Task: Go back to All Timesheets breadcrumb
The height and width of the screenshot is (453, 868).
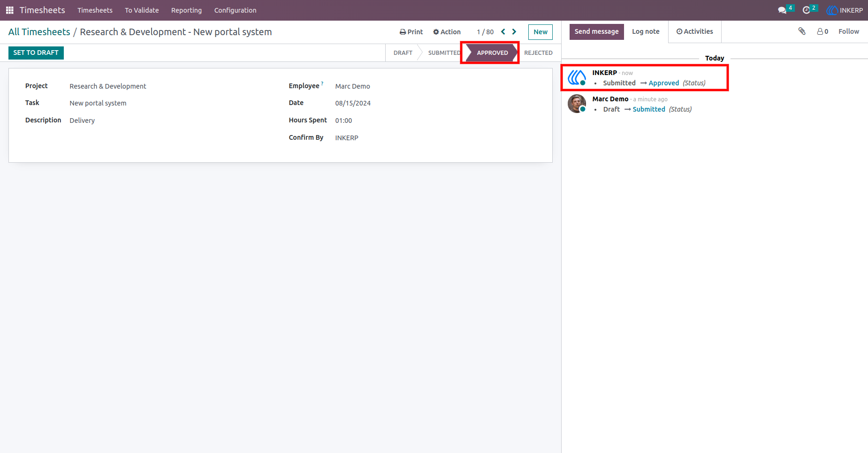Action: (39, 32)
